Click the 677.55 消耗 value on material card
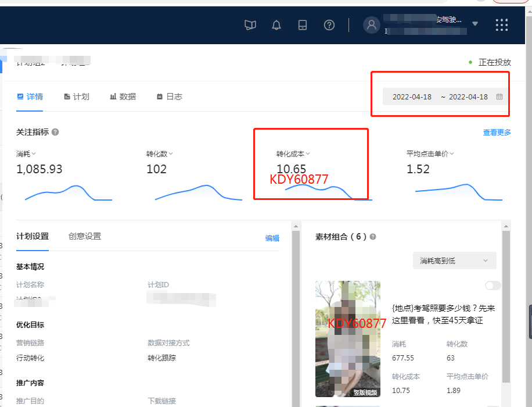Viewport: 532px width, 407px height. point(402,358)
